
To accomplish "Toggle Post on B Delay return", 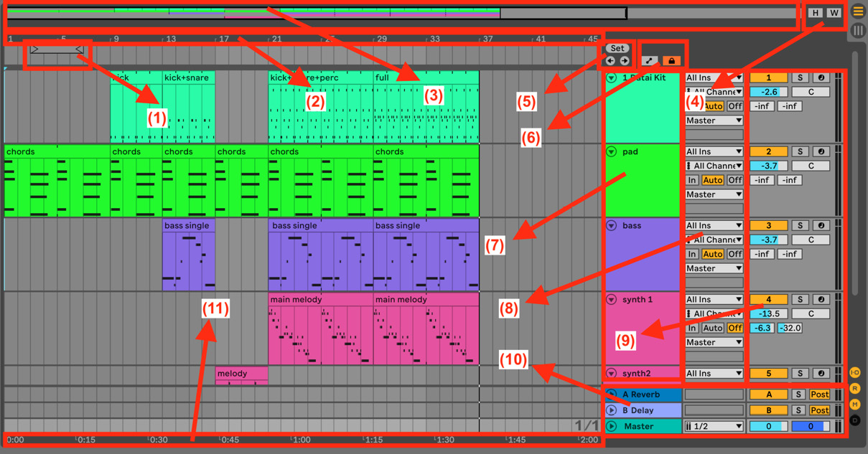I will (x=820, y=410).
